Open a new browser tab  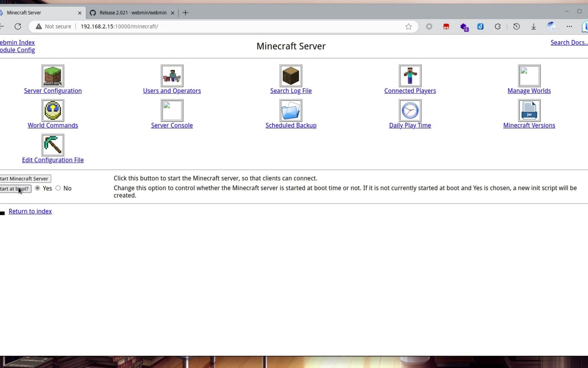(185, 13)
